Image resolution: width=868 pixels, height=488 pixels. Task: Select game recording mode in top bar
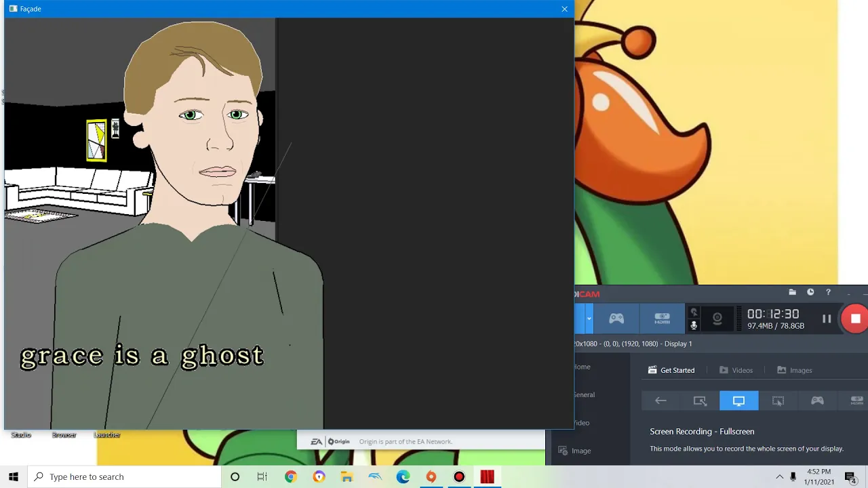pyautogui.click(x=616, y=319)
